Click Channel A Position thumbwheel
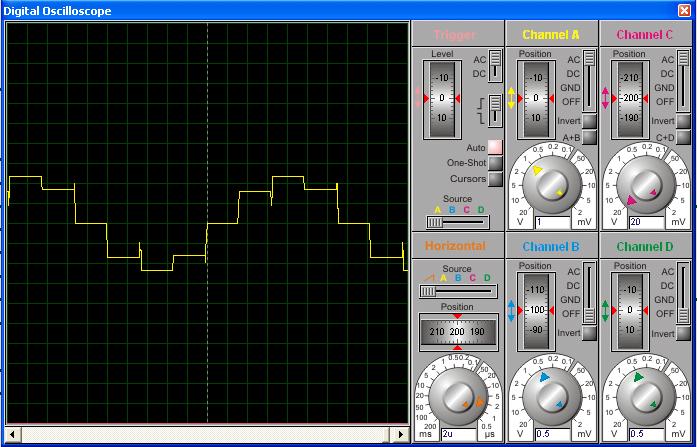This screenshot has height=447, width=697. tap(536, 99)
